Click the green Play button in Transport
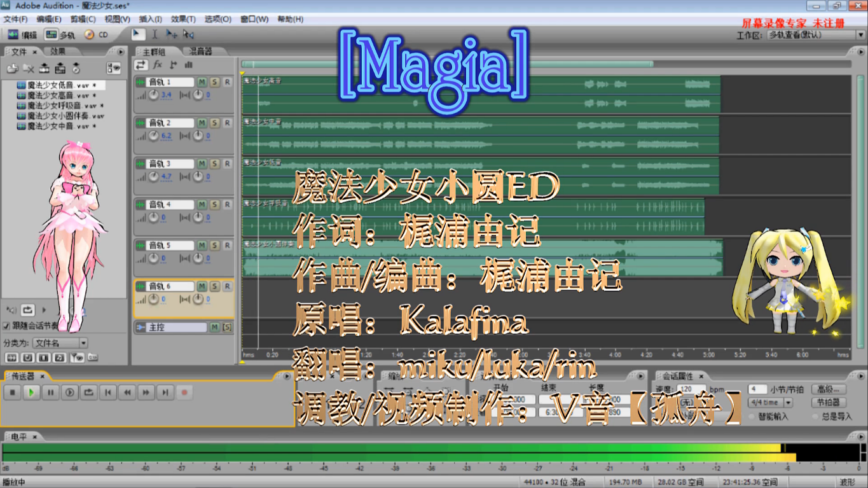This screenshot has width=868, height=488. [x=31, y=393]
